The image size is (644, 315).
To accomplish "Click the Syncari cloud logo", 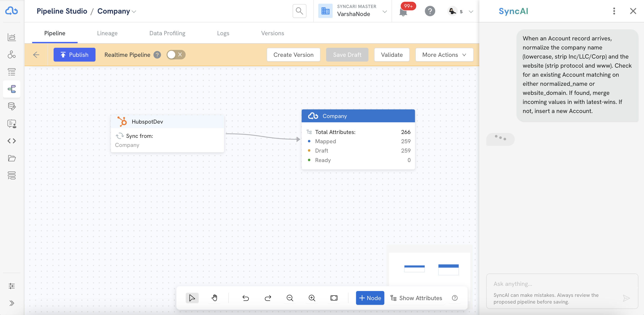I will (11, 11).
